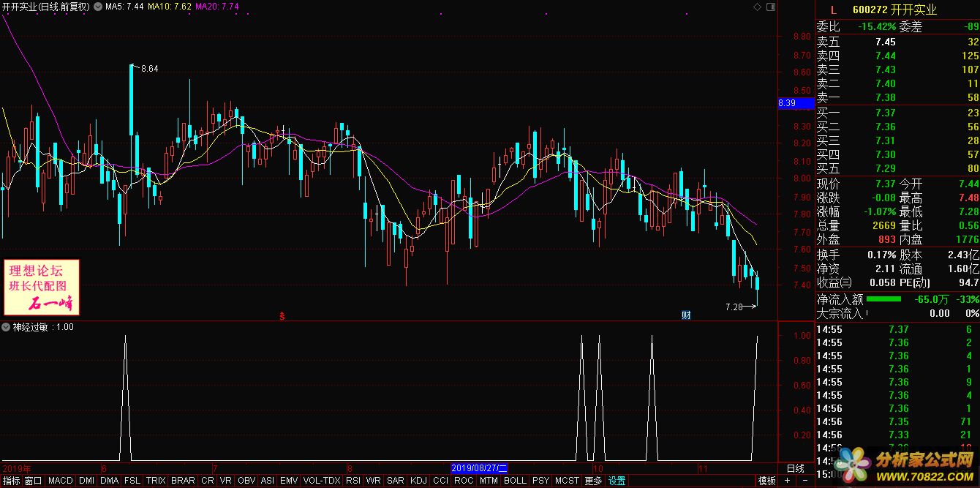Screen dimensions: 980x488
Task: Click the 换手 0.17% turnover value
Action: pyautogui.click(x=881, y=255)
